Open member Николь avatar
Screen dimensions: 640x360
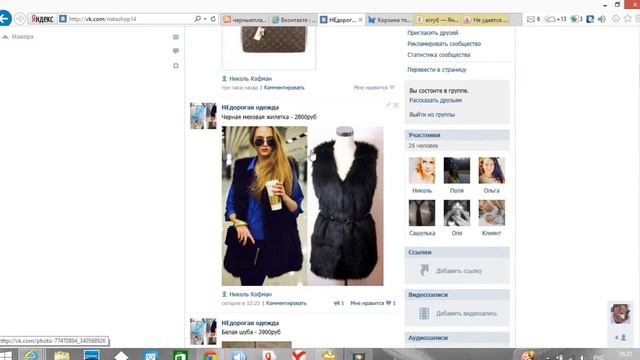point(422,171)
